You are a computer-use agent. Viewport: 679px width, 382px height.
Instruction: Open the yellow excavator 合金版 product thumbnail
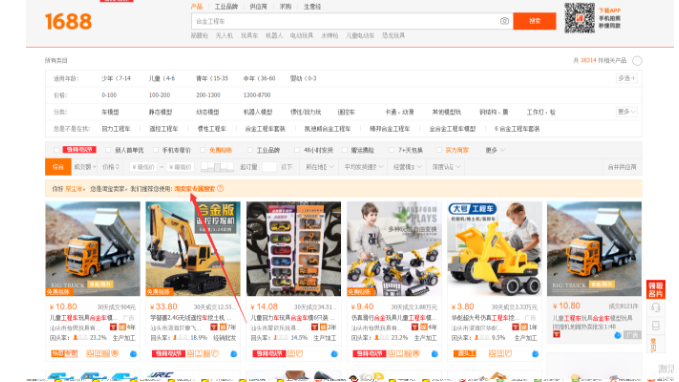point(193,249)
